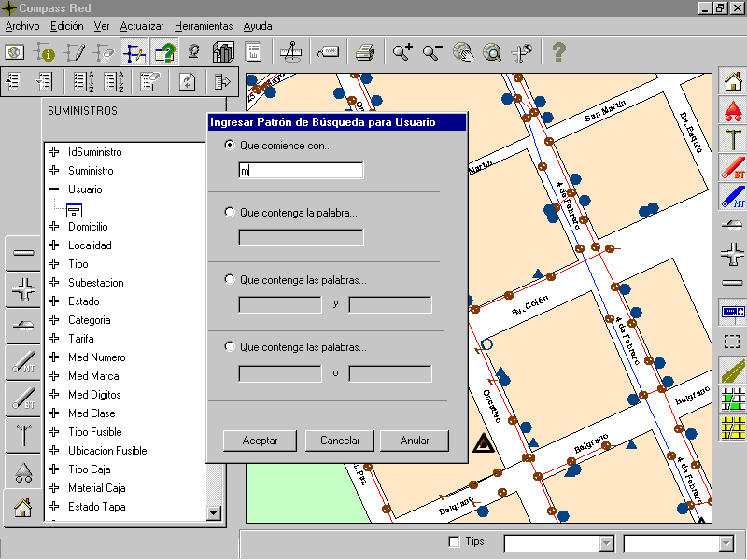Image resolution: width=747 pixels, height=560 pixels.
Task: Click the yellow grid icon on right
Action: pos(733,427)
